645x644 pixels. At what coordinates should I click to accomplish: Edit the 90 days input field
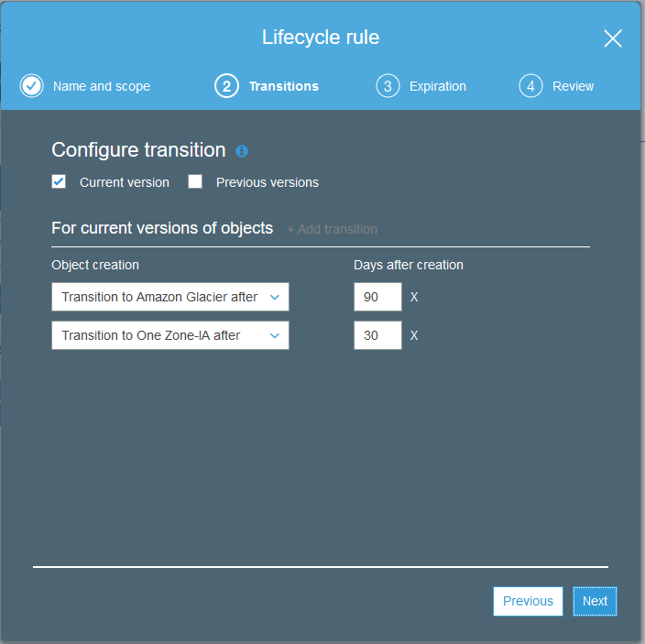pos(377,297)
